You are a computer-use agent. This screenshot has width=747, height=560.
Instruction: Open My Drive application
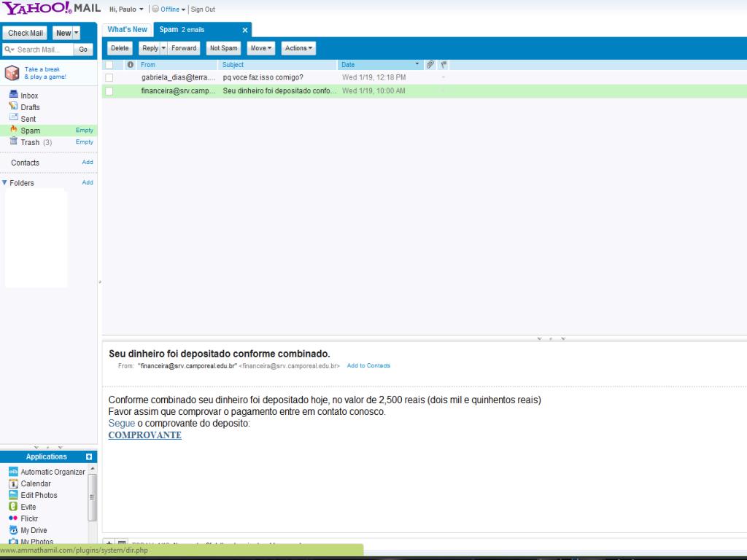pyautogui.click(x=34, y=530)
